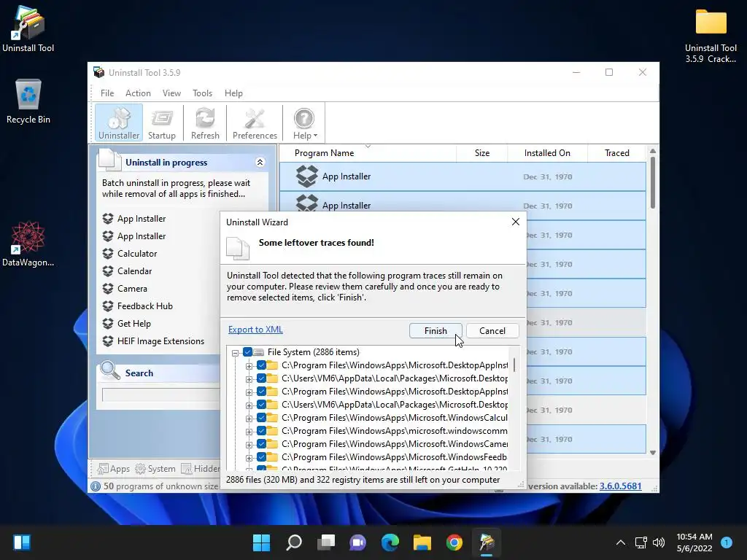Image resolution: width=747 pixels, height=560 pixels.
Task: Open the Help toolbar dropdown
Action: point(305,122)
